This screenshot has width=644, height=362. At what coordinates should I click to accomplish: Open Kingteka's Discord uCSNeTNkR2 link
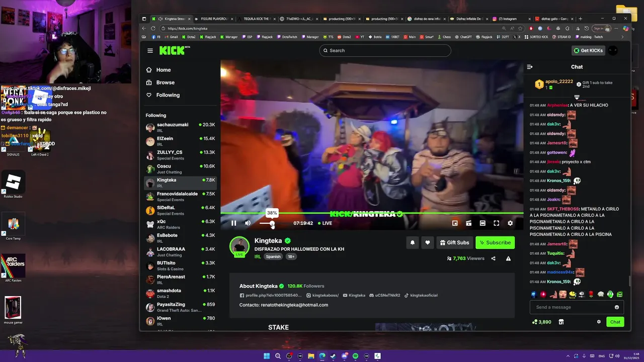click(384, 295)
